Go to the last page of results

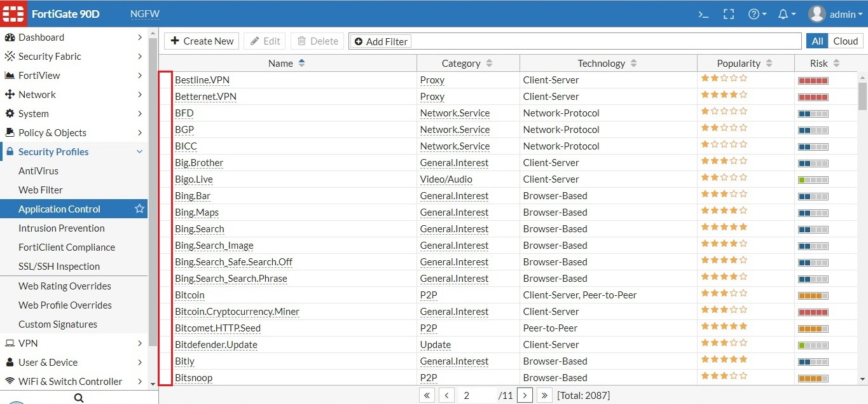point(544,395)
